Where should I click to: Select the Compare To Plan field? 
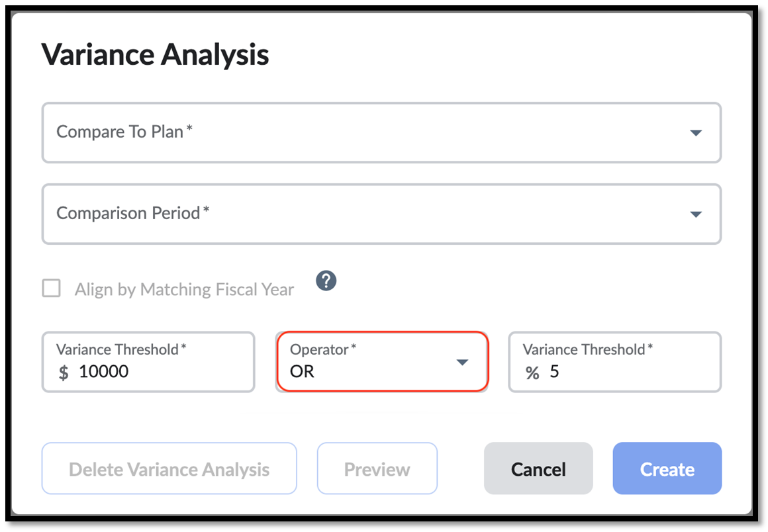pyautogui.click(x=381, y=132)
